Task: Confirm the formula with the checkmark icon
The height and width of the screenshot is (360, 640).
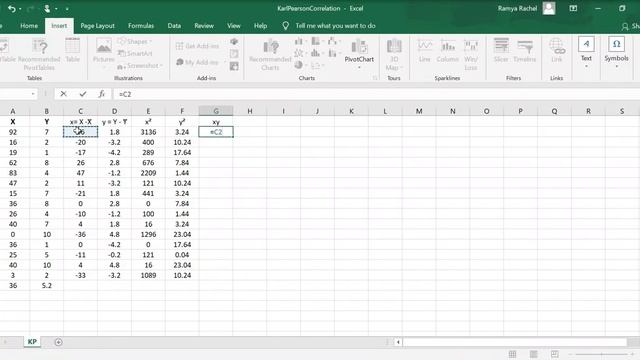Action: (x=83, y=94)
